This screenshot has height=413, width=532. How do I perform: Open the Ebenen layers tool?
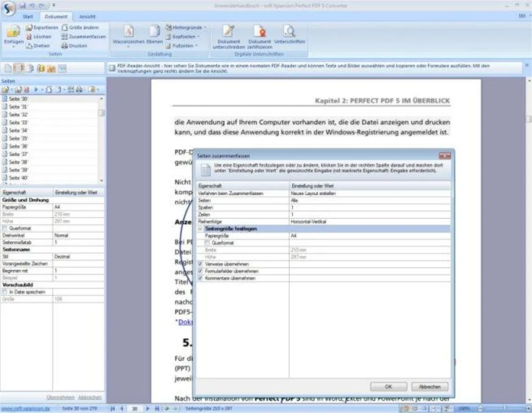pos(154,32)
